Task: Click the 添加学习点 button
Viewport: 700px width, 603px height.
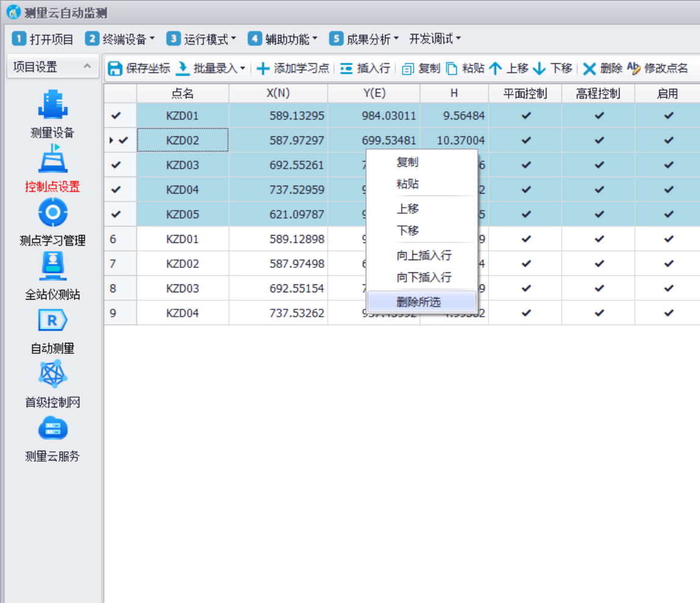Action: 293,69
